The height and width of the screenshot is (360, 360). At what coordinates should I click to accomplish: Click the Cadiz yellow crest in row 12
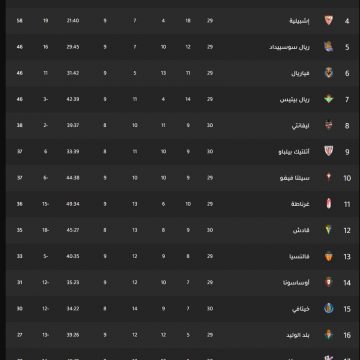(x=329, y=230)
